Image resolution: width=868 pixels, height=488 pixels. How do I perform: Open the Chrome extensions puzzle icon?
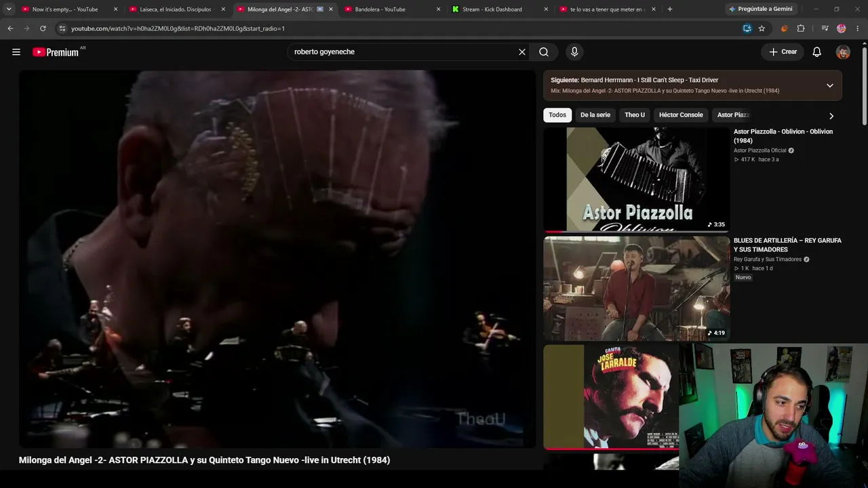[x=801, y=28]
